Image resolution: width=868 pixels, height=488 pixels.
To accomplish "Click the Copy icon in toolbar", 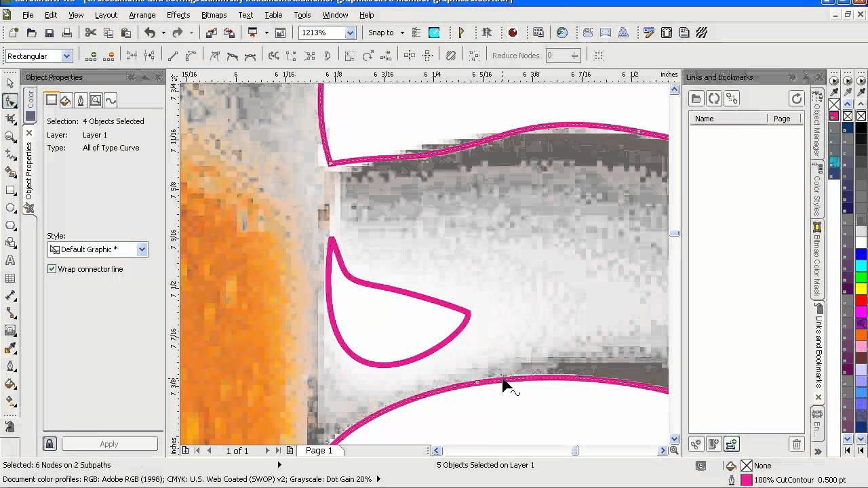I will pyautogui.click(x=108, y=33).
